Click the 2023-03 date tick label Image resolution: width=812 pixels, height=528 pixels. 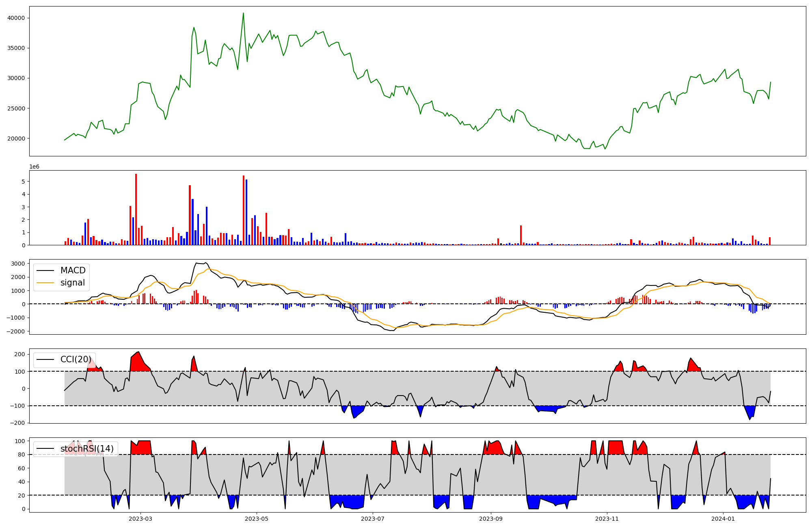(x=140, y=519)
